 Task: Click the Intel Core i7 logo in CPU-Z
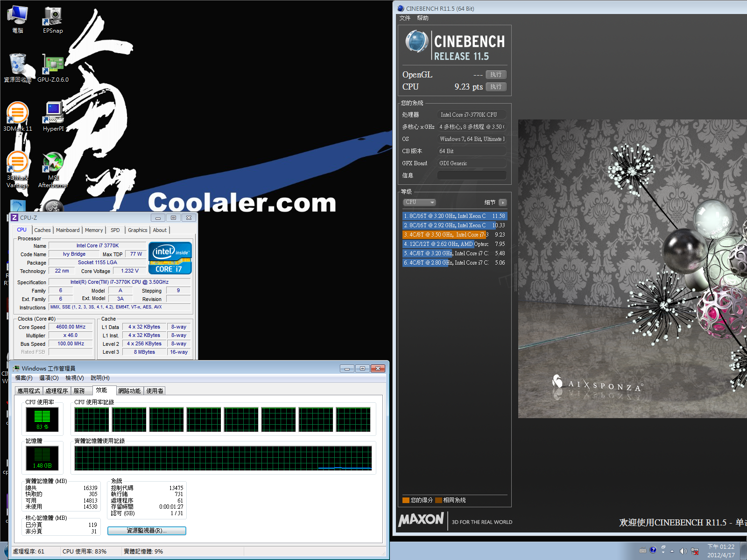(x=170, y=258)
